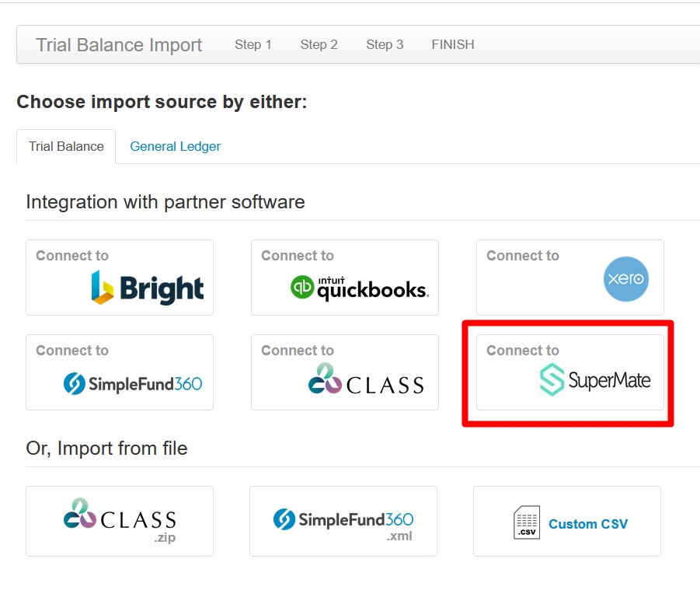700x611 pixels.
Task: Connect to SimpleFund360 integration
Action: [x=120, y=372]
